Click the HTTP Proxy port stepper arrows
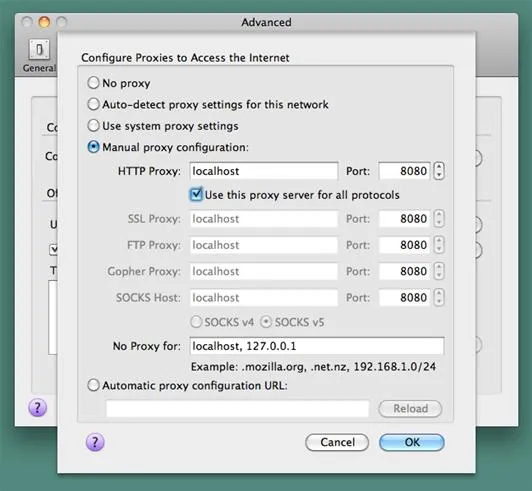Viewport: 532px width, 491px height. pos(439,171)
